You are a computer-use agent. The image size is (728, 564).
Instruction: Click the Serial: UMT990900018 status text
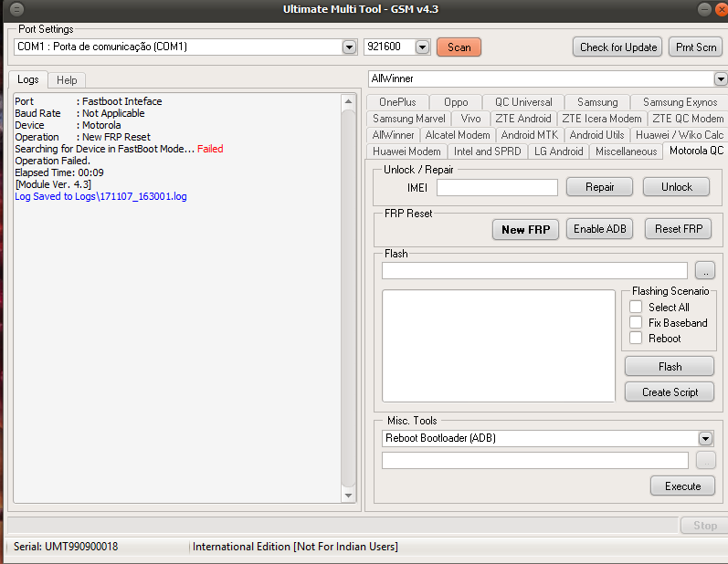coord(66,547)
